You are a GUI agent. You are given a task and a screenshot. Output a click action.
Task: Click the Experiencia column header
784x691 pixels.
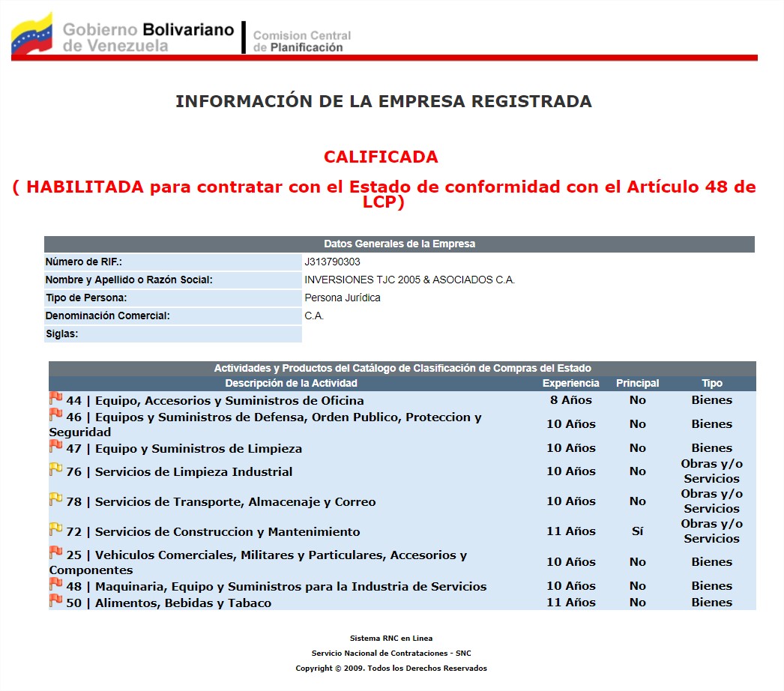570,384
